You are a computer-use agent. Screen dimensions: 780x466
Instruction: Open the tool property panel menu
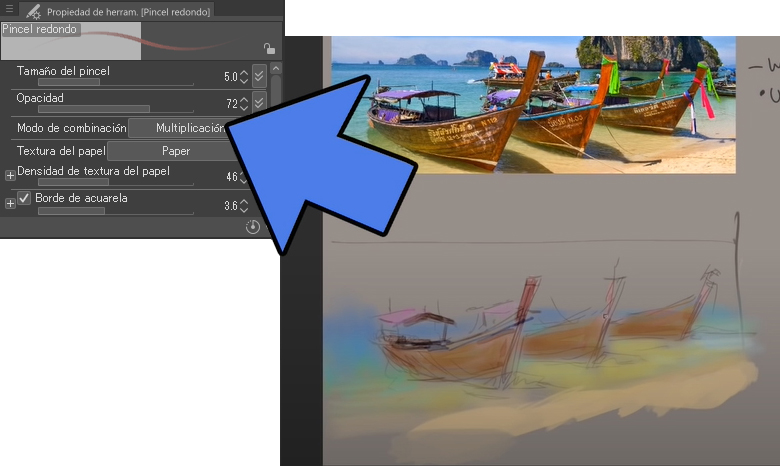(x=10, y=11)
